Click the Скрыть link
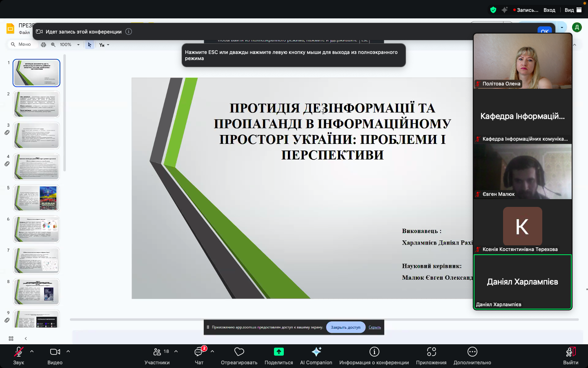Screen dimensions: 588x368 [x=374, y=327]
